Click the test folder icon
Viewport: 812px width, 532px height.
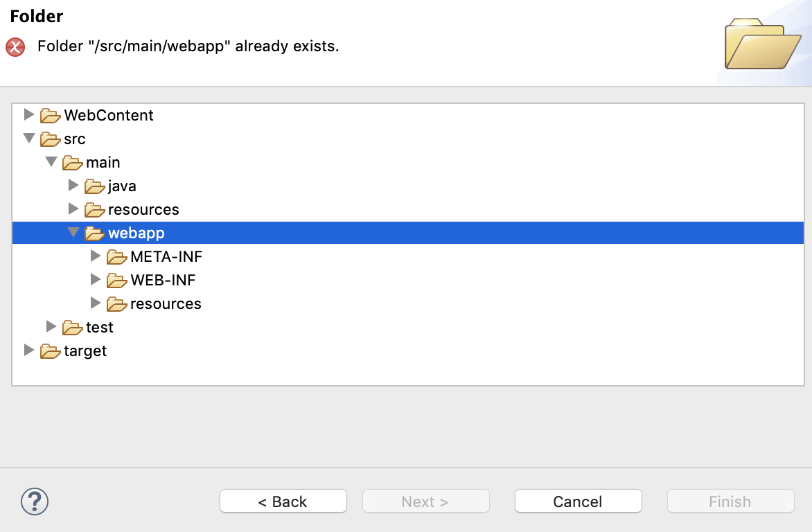[73, 328]
